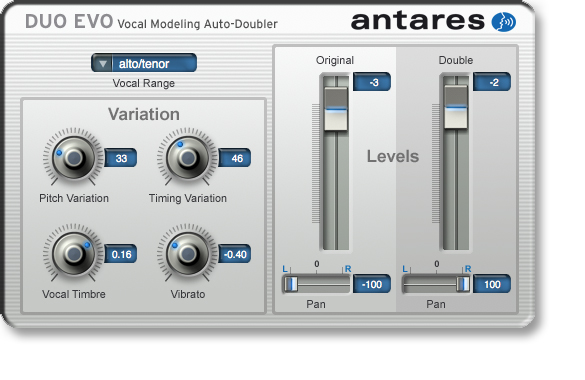Click the Variation section heading
The image size is (585, 380).
tap(144, 114)
